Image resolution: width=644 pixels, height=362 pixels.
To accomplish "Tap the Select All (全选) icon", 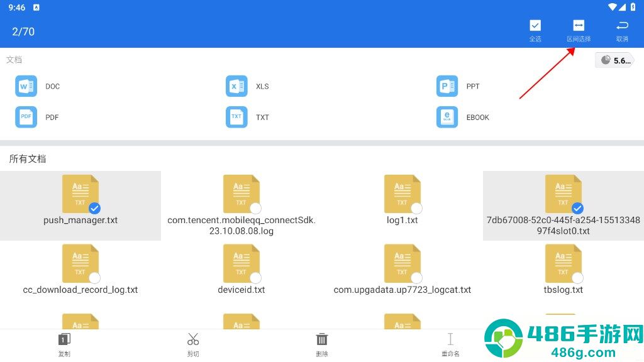I will coord(535,26).
